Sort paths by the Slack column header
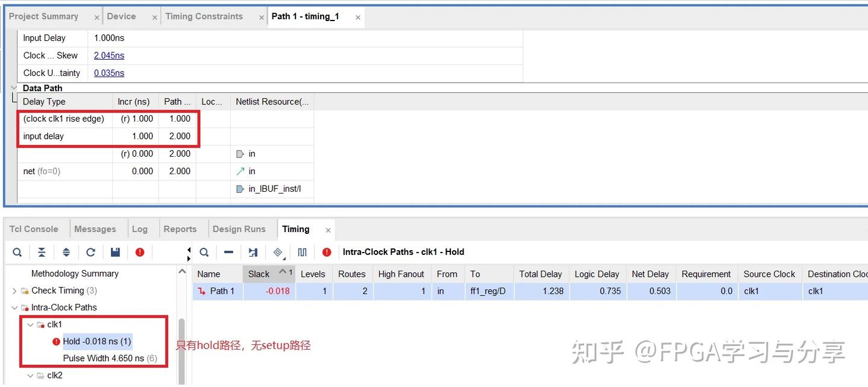The image size is (868, 387). tap(258, 274)
